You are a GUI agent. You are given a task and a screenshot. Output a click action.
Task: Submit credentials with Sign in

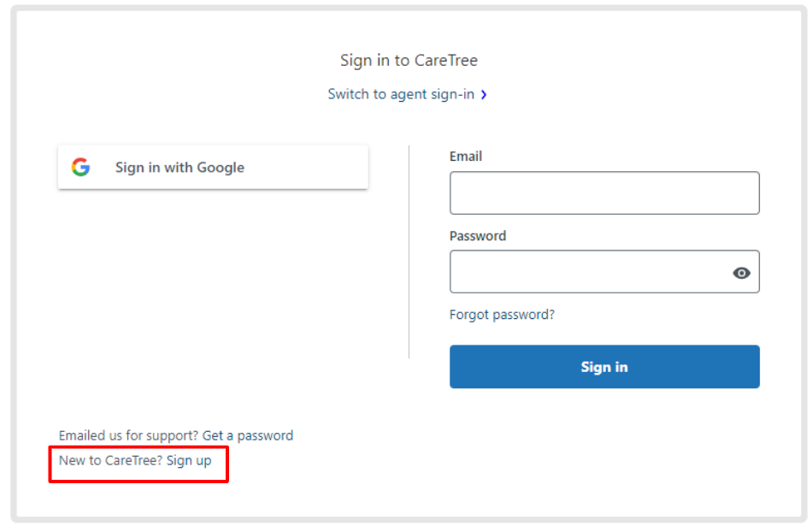(604, 366)
